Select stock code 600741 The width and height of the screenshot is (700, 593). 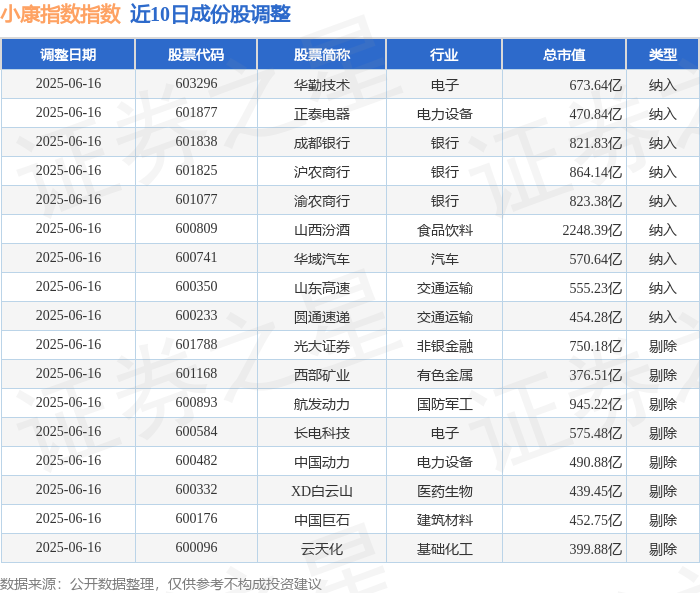[x=196, y=258]
